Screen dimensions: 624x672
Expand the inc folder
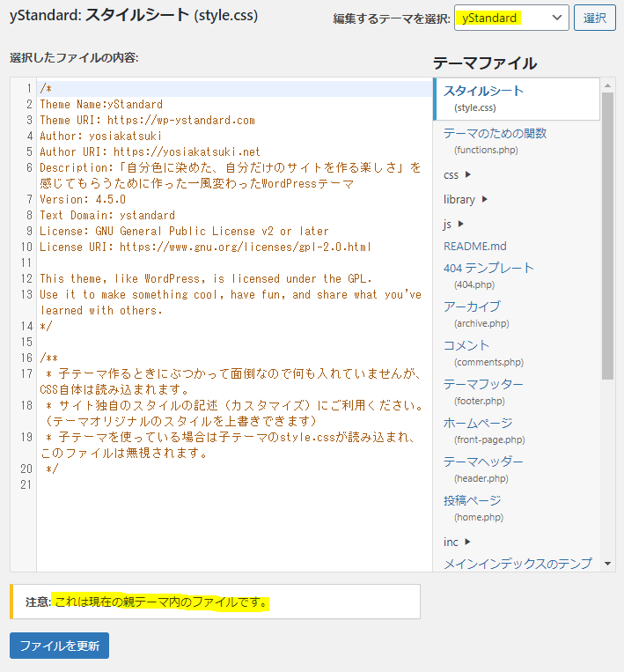[x=457, y=542]
